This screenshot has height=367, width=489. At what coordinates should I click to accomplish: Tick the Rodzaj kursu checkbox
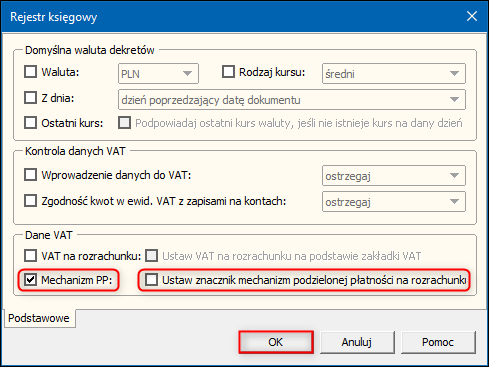point(228,72)
